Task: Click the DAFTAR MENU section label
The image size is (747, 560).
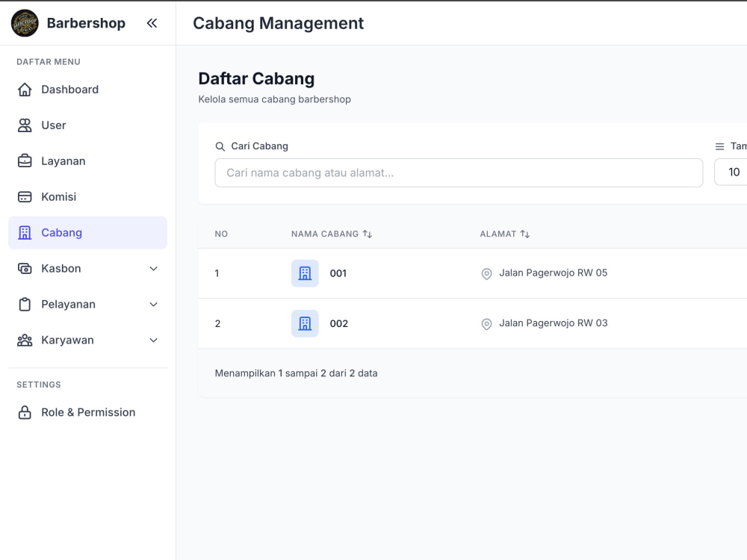Action: pyautogui.click(x=49, y=62)
